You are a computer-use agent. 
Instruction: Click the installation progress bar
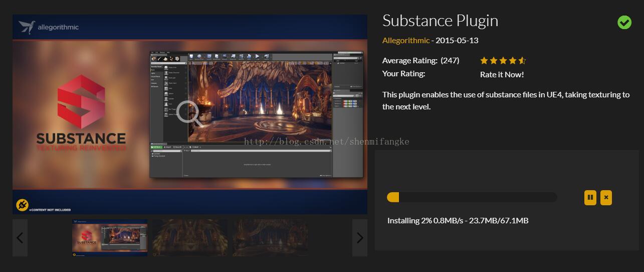(472, 197)
